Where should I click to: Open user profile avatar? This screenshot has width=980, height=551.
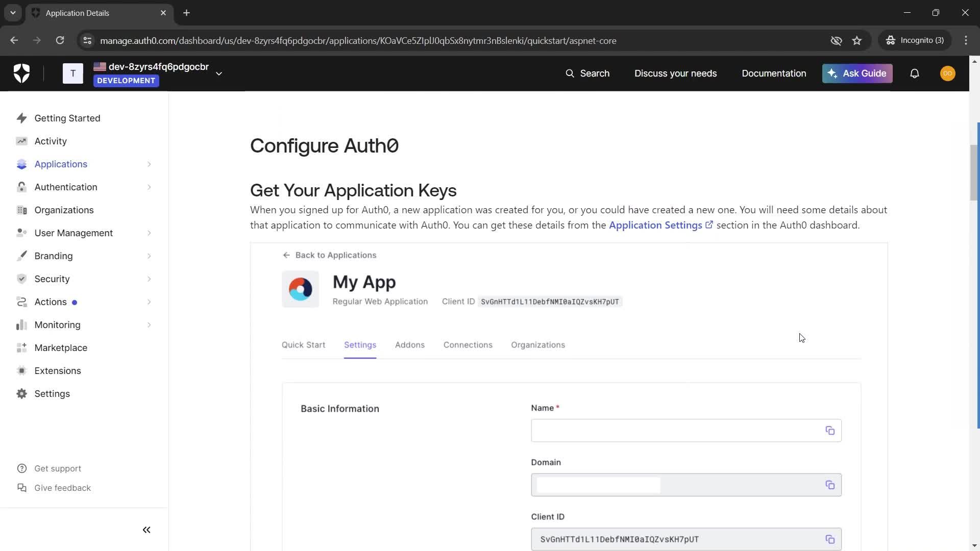pyautogui.click(x=948, y=73)
